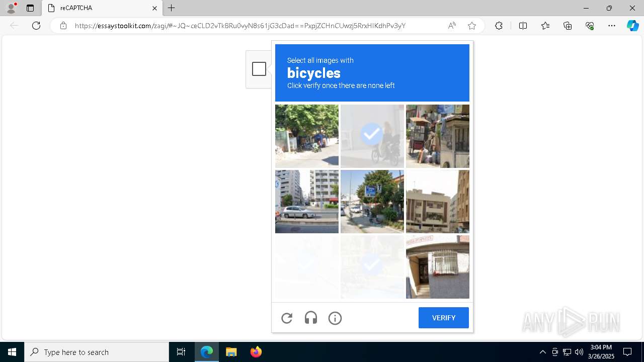The image size is (644, 362).
Task: Open the reCAPTCHA help info icon
Action: point(335,318)
